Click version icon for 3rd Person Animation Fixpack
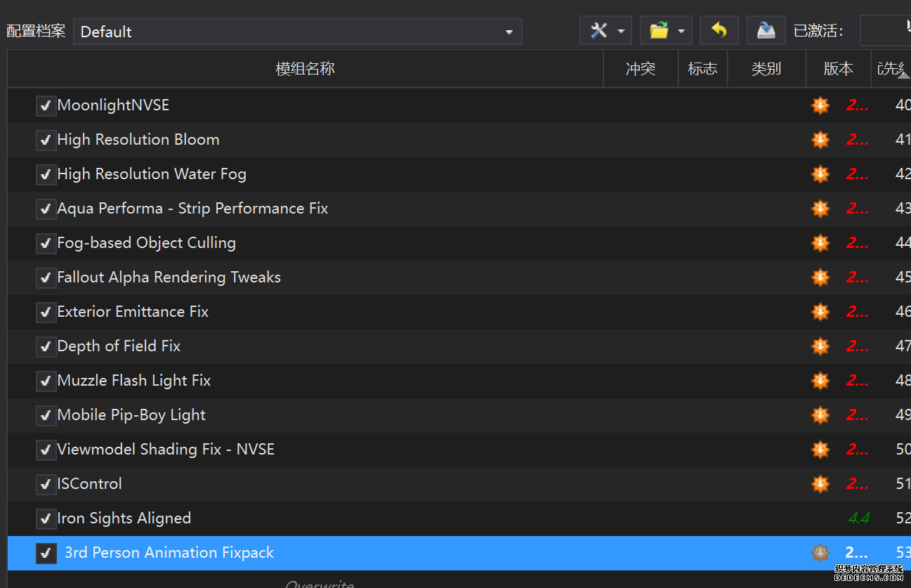 pyautogui.click(x=820, y=553)
